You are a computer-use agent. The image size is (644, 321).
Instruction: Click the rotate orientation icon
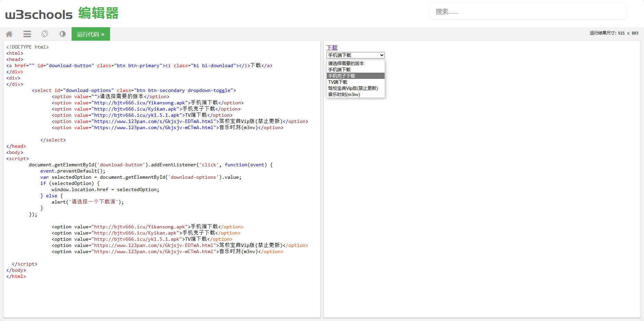tap(45, 34)
